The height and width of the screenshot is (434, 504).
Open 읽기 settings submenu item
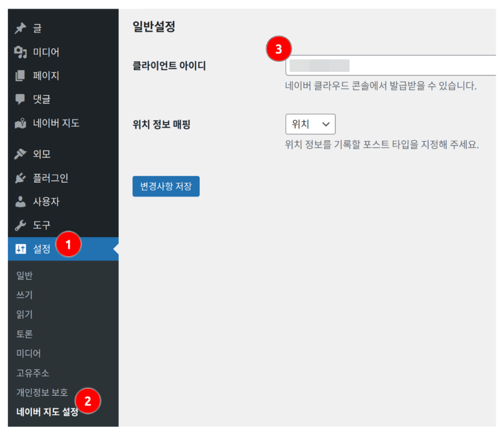pyautogui.click(x=24, y=314)
